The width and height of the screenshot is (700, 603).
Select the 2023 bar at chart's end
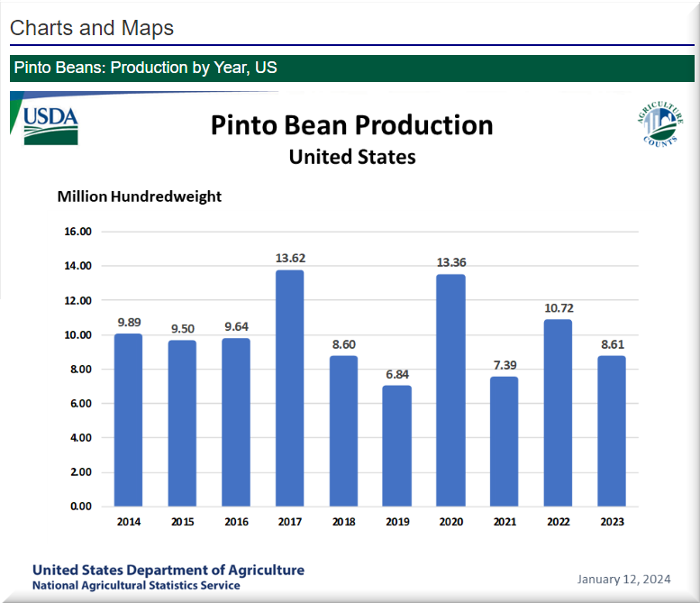pyautogui.click(x=612, y=430)
